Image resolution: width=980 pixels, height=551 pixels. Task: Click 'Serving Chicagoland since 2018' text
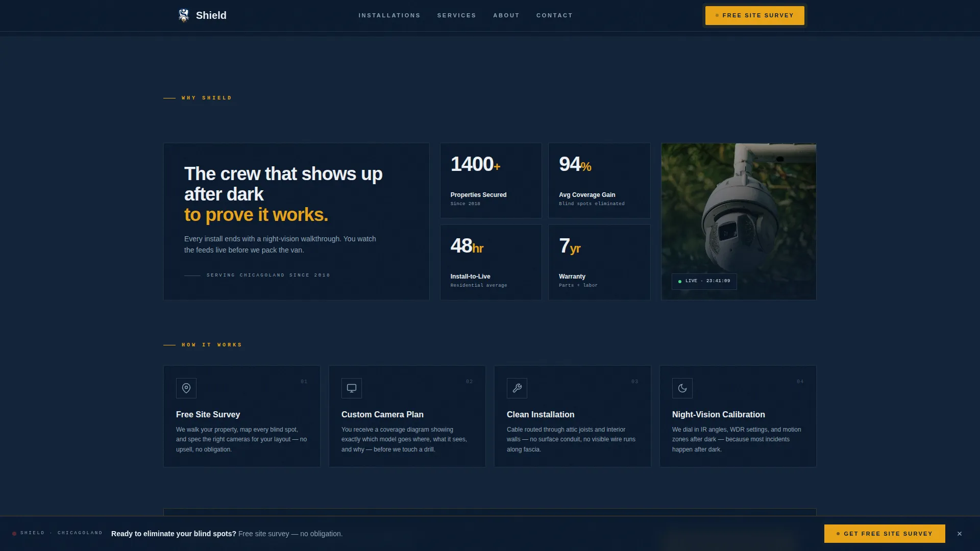[268, 275]
